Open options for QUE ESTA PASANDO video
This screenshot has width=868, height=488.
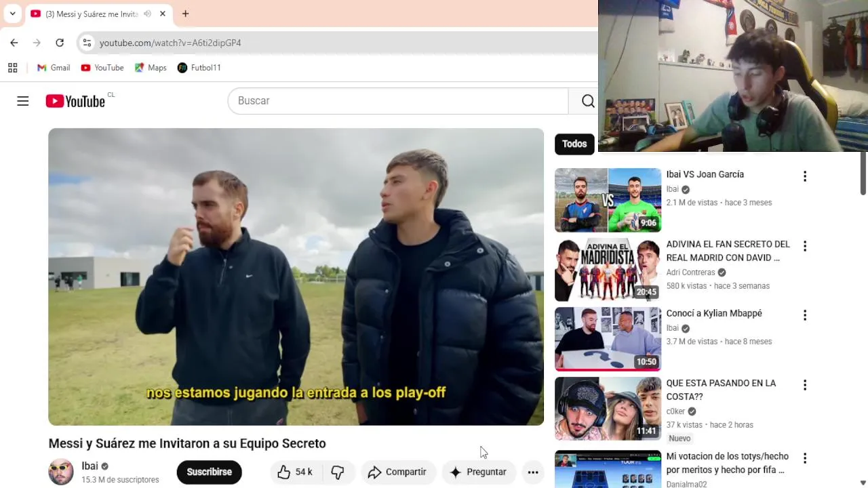(805, 385)
